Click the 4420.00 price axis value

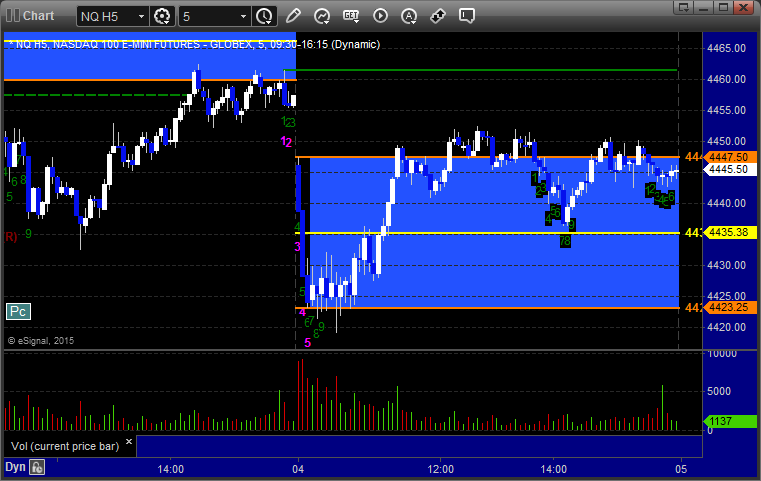tap(727, 327)
